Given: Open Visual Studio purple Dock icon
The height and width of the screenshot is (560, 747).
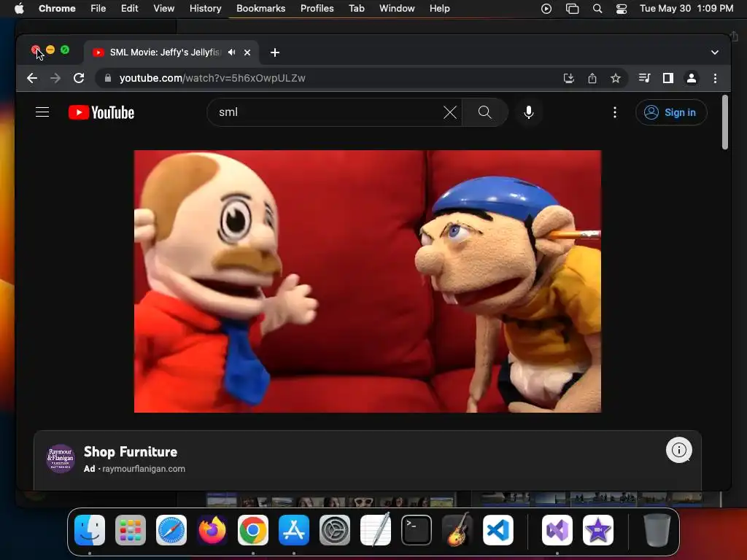Looking at the screenshot, I should [557, 530].
